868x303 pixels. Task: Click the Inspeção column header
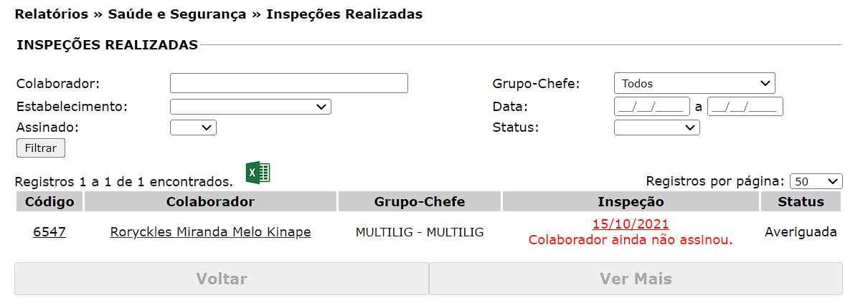click(631, 202)
